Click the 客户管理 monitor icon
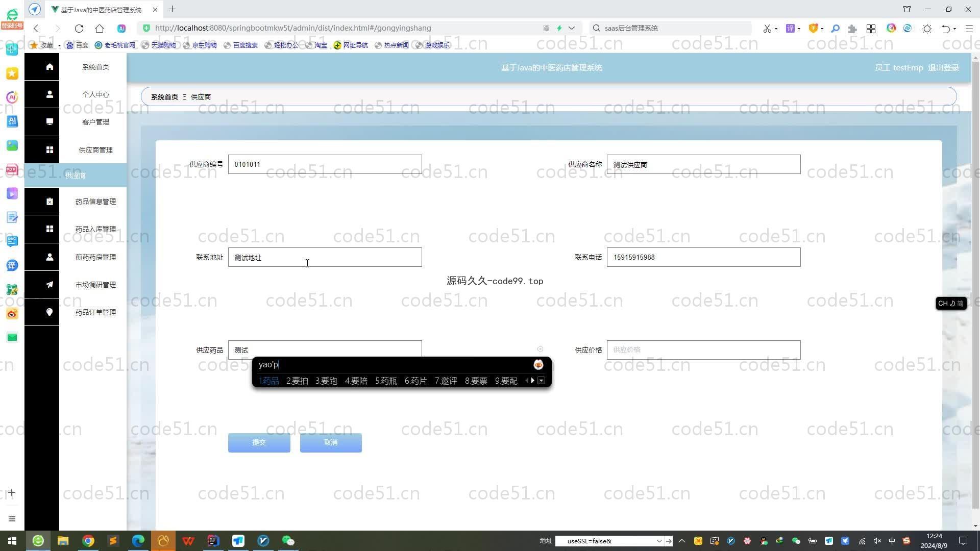Screen dimensions: 980x551 (50, 122)
